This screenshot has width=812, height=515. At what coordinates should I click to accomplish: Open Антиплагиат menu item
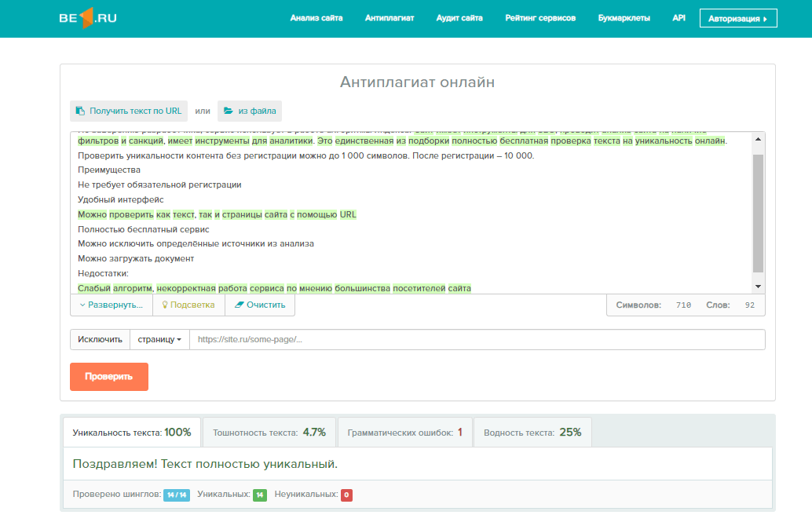pos(390,18)
